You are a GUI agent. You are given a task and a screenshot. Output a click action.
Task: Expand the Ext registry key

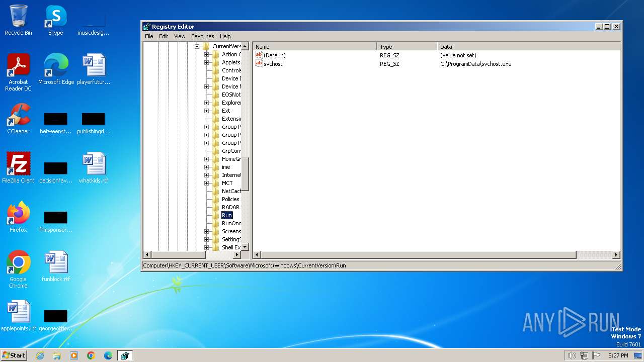tap(206, 111)
